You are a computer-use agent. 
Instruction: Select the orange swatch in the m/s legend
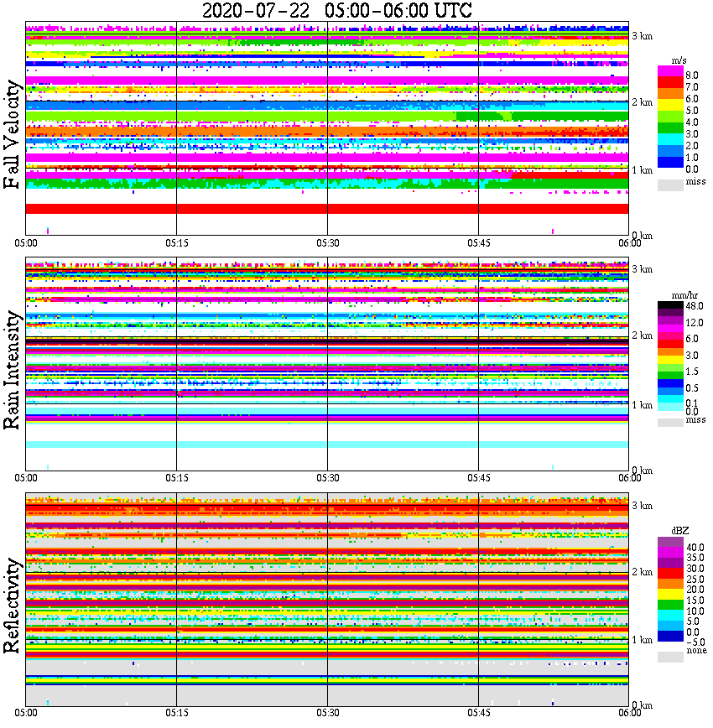coord(670,95)
